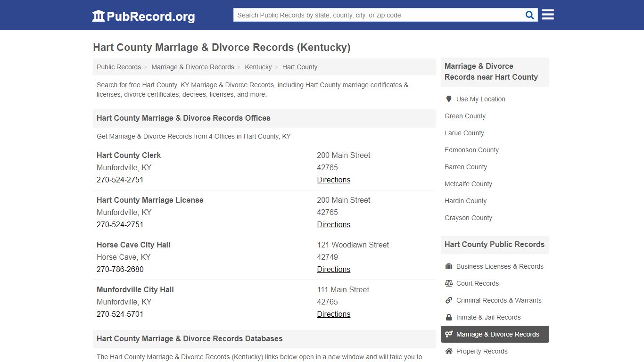Screen dimensions: 644x362
Task: Click the Inmate & Jail Records lock icon
Action: point(449,317)
